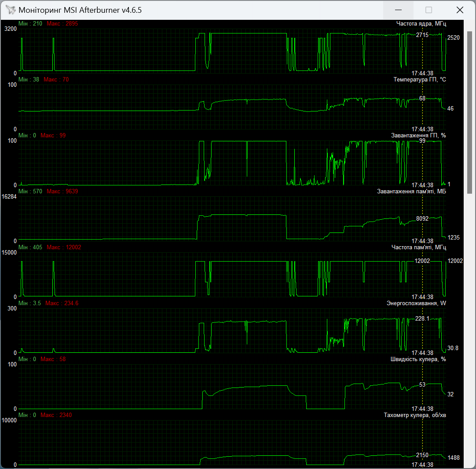The height and width of the screenshot is (469, 476).
Task: Click the 'Завантаження пам'яті, МБ' graph title
Action: pos(411,192)
